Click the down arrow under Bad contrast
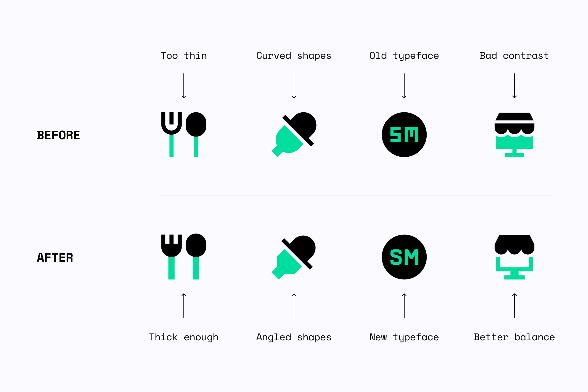Screen dimensions: 588x392 [x=514, y=86]
